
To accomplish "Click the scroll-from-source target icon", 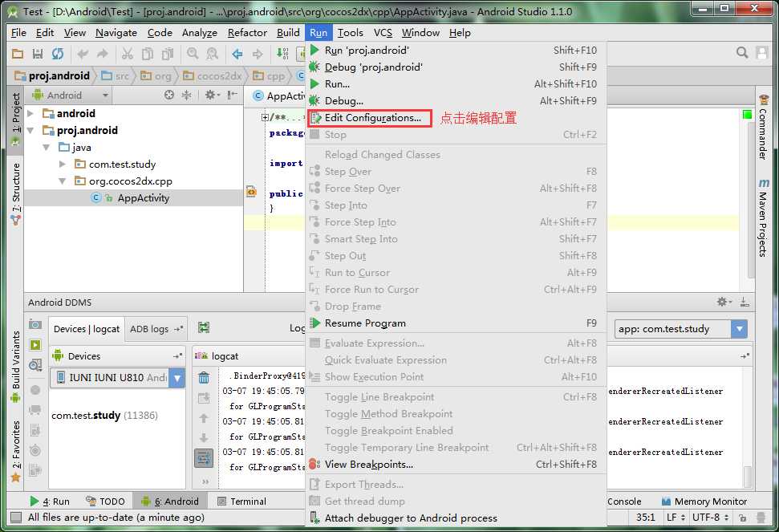I will (169, 95).
